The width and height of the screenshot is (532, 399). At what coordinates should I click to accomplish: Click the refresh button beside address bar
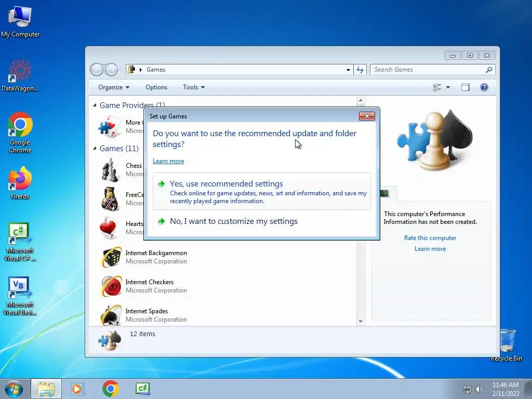tap(360, 70)
